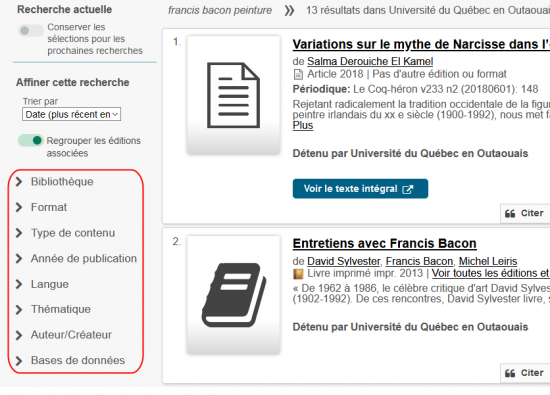This screenshot has height=395, width=550.
Task: Click the external link icon in 'Voir le texte intégral'
Action: tap(408, 189)
